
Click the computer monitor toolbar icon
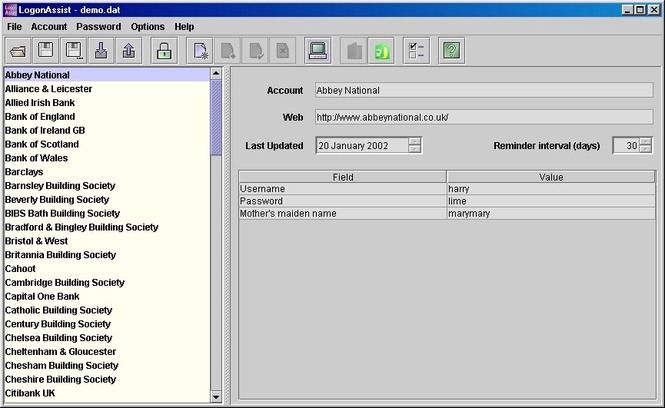point(318,51)
